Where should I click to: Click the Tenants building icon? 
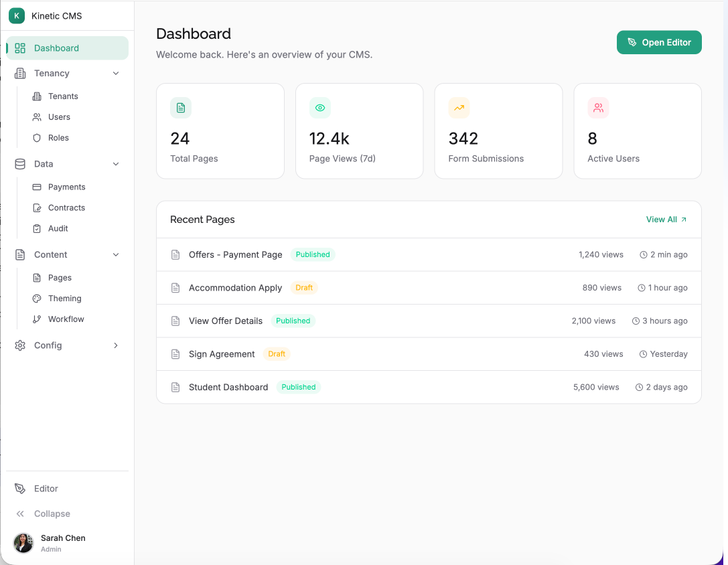tap(37, 96)
